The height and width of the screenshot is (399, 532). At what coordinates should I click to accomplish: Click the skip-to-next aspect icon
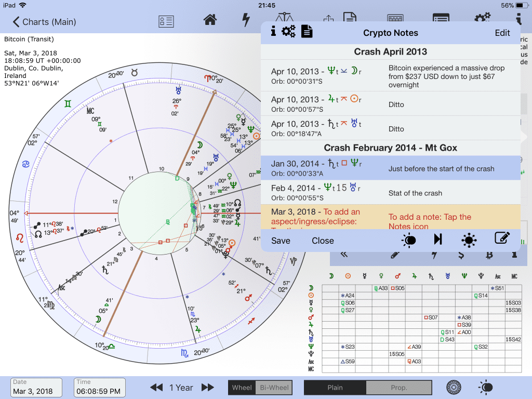point(438,240)
